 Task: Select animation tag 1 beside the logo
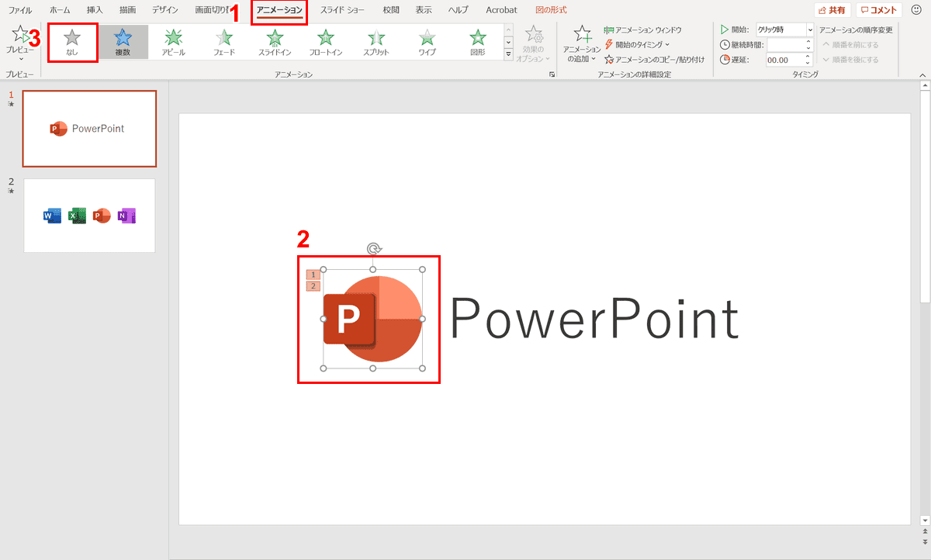click(x=313, y=275)
